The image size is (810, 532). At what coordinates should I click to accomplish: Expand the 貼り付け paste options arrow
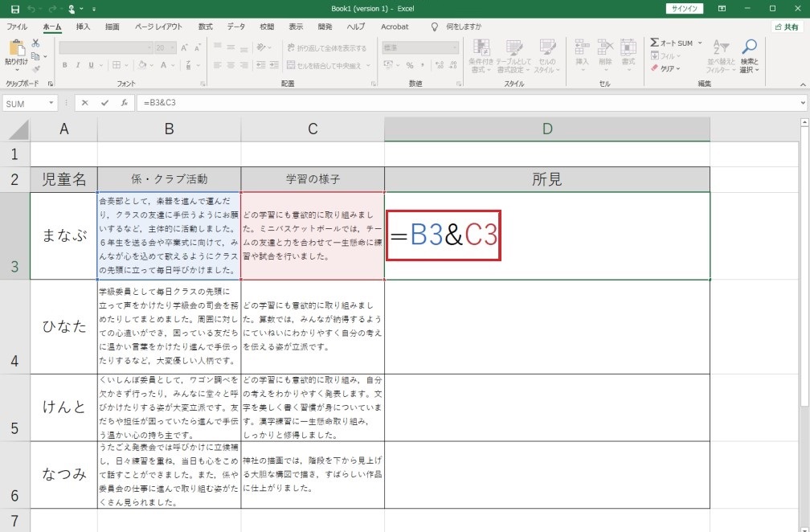[17, 69]
